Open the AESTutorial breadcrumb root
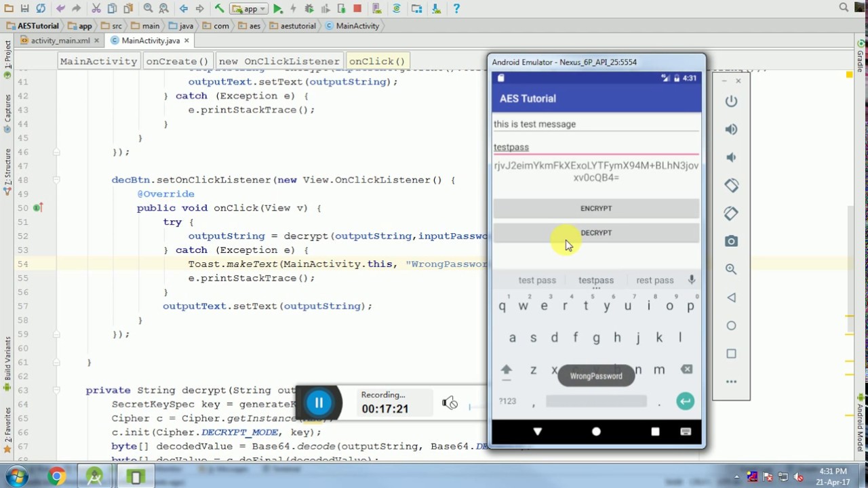Screen dimensions: 868x488 point(33,26)
